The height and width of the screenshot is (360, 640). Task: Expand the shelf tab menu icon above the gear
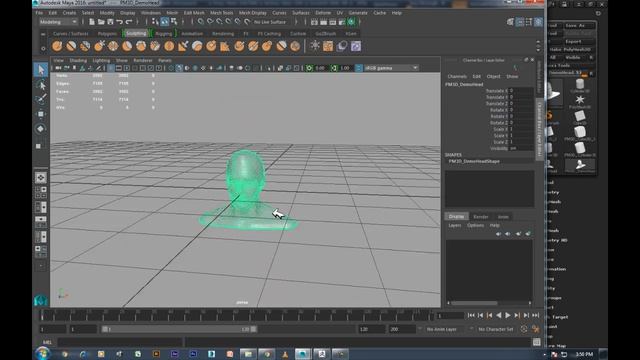click(43, 34)
